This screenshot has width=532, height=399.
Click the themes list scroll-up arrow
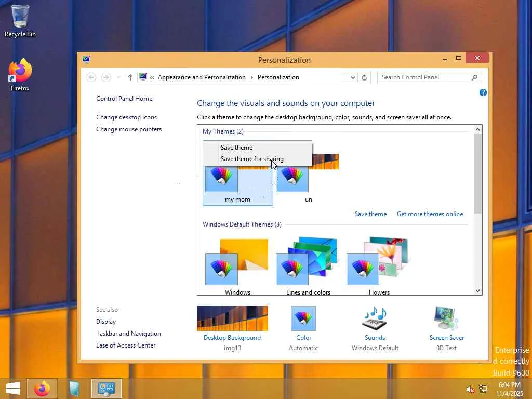[x=478, y=129]
